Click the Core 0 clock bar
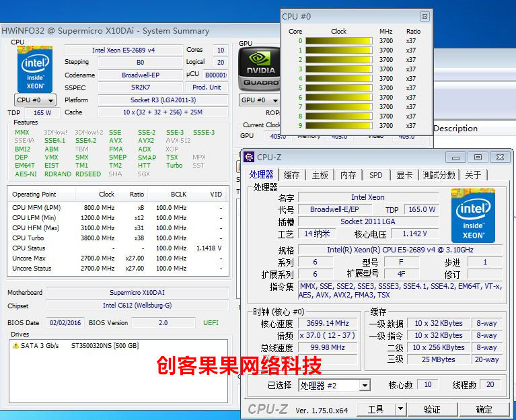This screenshot has width=516, height=420. [338, 41]
